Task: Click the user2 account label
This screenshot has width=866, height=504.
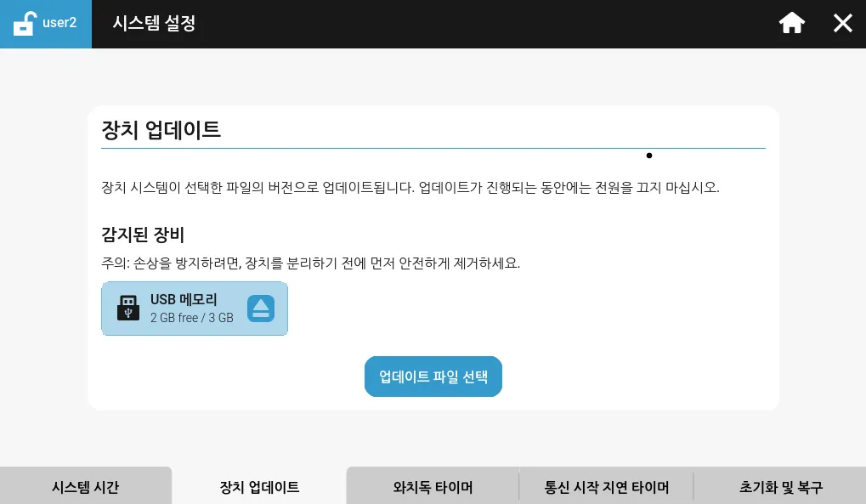Action: 59,23
